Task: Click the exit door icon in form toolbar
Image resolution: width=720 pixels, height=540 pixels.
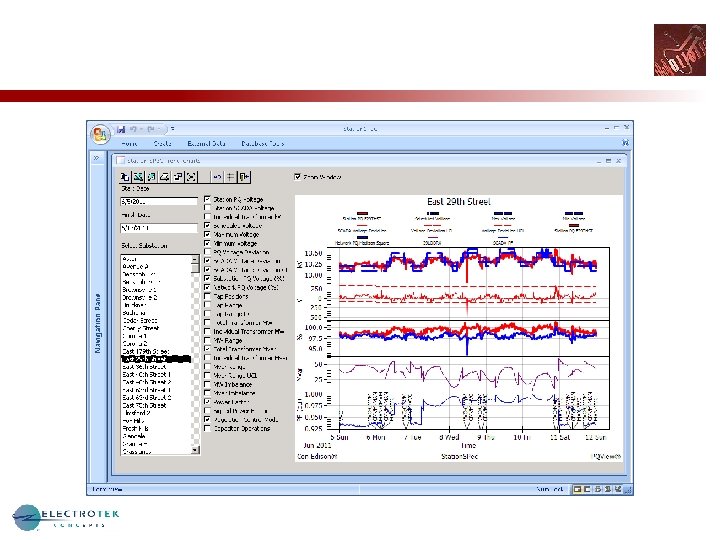Action: (x=244, y=177)
